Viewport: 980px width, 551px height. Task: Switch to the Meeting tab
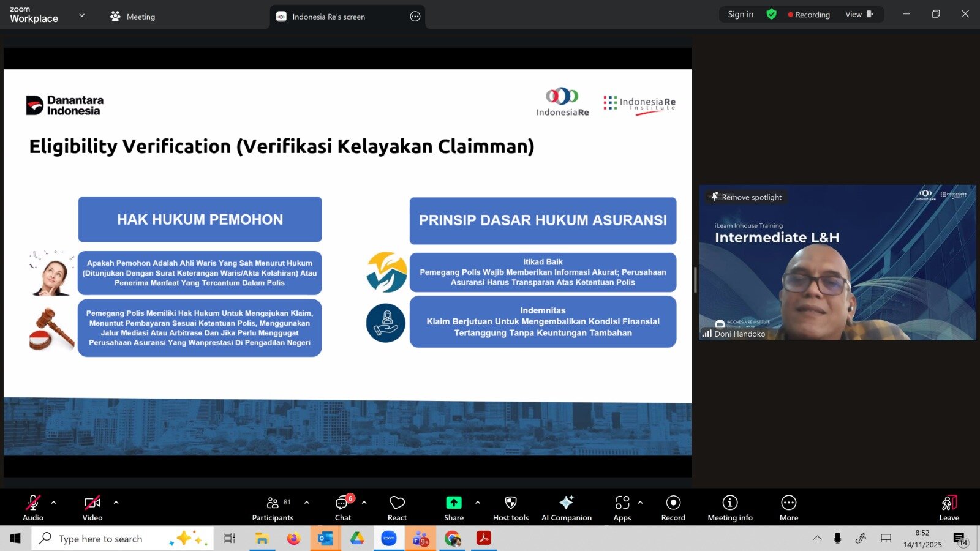[x=140, y=17]
